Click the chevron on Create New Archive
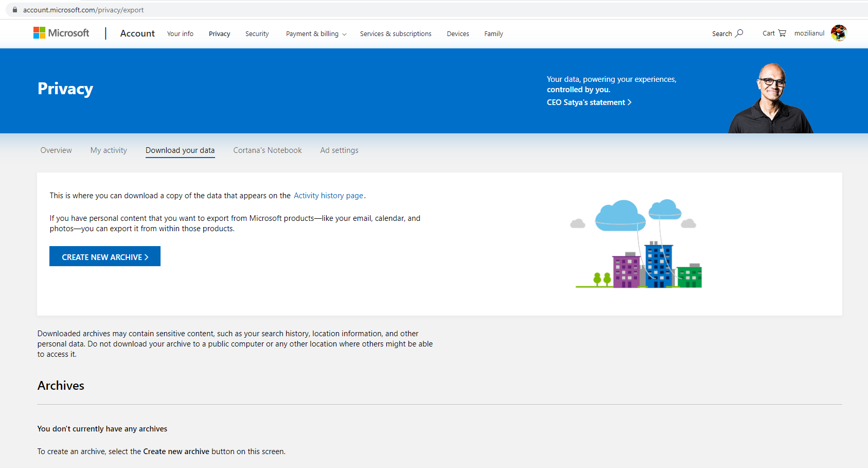This screenshot has width=868, height=468. [149, 256]
